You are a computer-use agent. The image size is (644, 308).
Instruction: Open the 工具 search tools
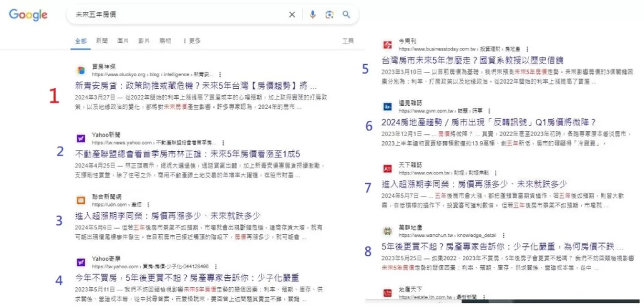[348, 41]
